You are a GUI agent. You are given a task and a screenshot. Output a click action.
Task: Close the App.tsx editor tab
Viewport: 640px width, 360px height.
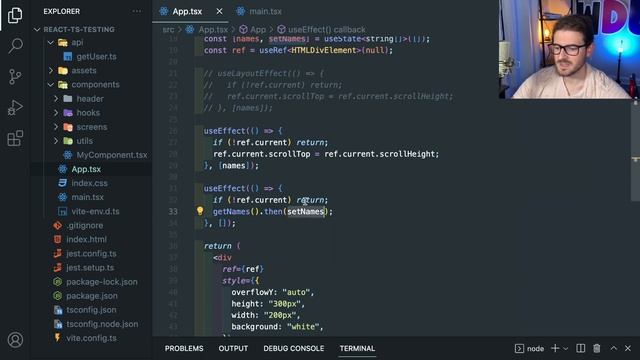(219, 11)
